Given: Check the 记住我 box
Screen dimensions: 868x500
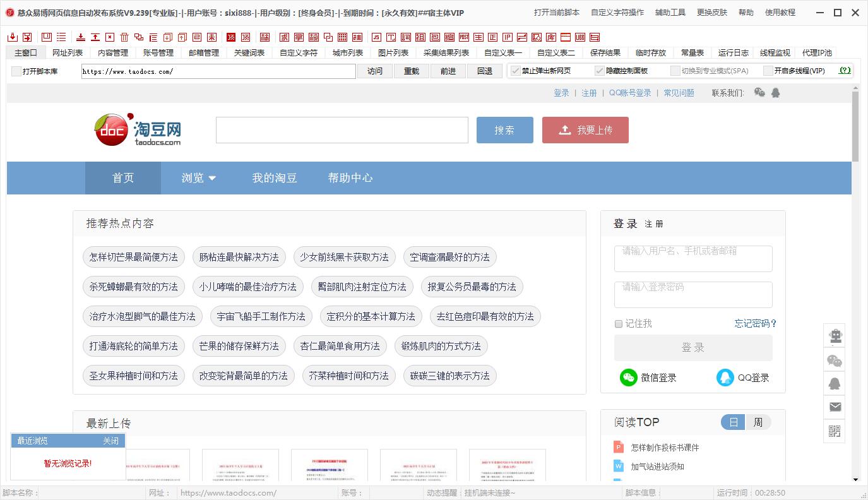Looking at the screenshot, I should (619, 324).
